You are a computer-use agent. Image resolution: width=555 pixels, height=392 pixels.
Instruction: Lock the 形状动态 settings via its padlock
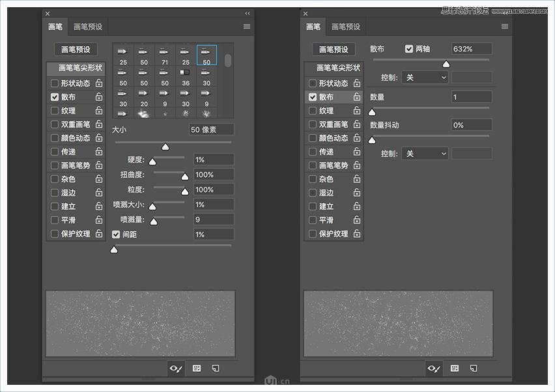click(98, 83)
